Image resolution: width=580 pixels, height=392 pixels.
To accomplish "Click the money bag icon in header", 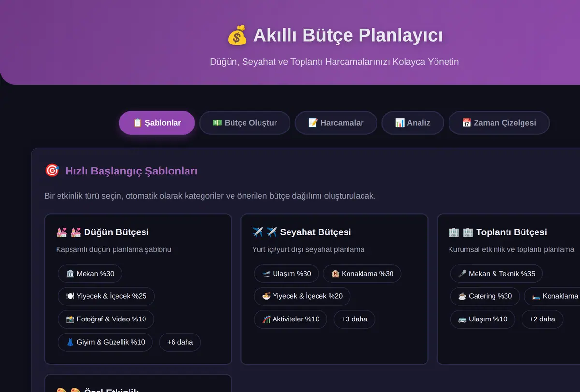I will click(x=237, y=36).
